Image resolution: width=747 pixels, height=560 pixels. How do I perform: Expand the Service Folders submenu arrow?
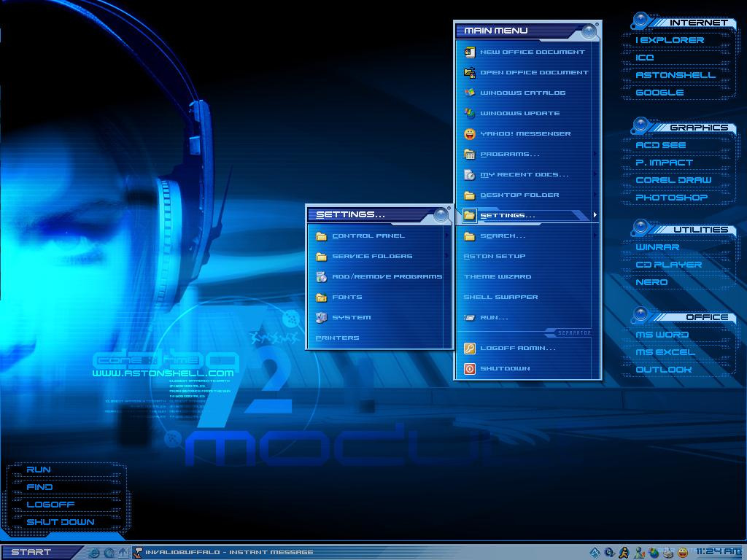[446, 256]
